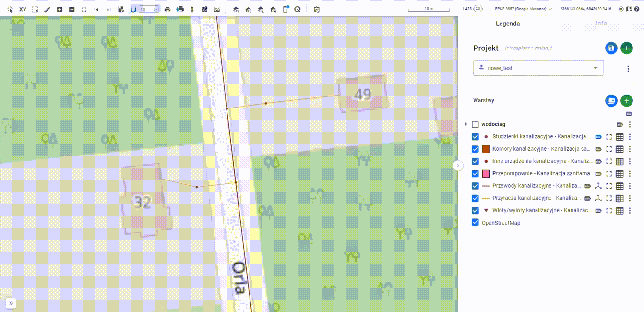Click the snapping tolerance pixel input field
Screen dimensions: 644x312
click(x=149, y=9)
